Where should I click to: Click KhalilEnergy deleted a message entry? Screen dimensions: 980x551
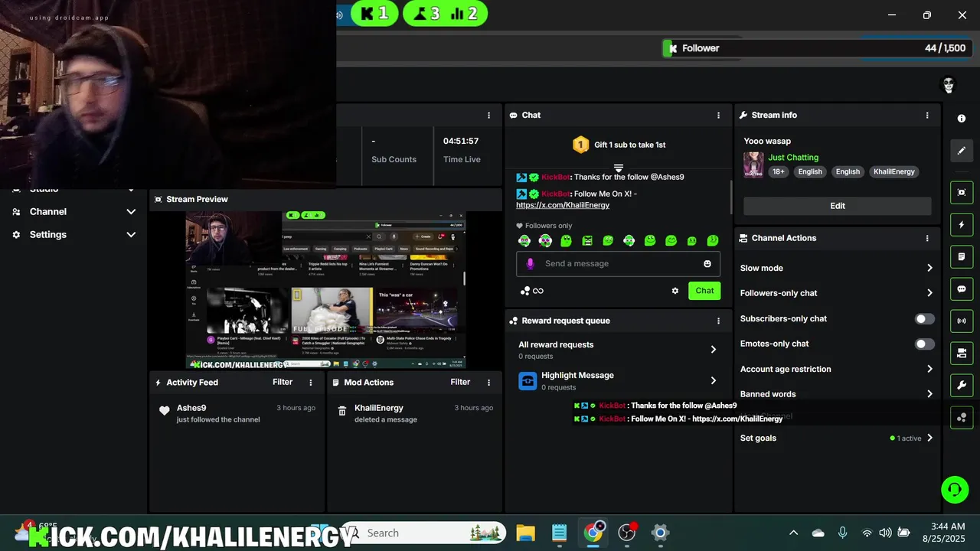tap(415, 413)
